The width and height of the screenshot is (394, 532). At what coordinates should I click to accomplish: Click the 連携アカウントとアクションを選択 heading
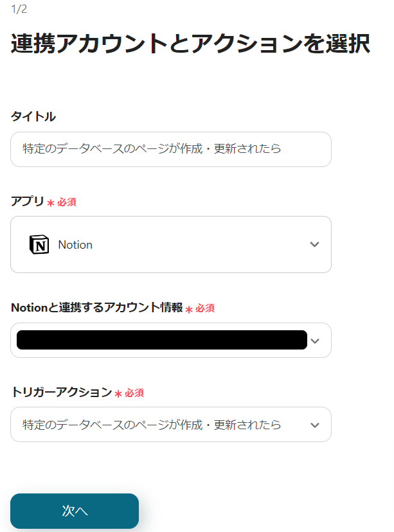(x=190, y=44)
